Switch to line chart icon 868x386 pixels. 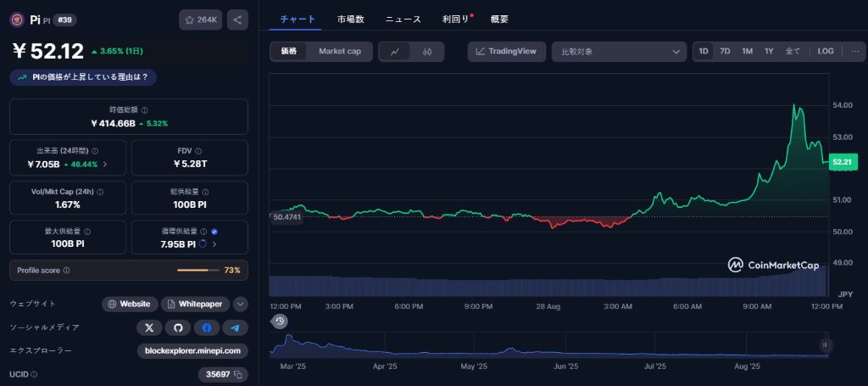coord(395,52)
